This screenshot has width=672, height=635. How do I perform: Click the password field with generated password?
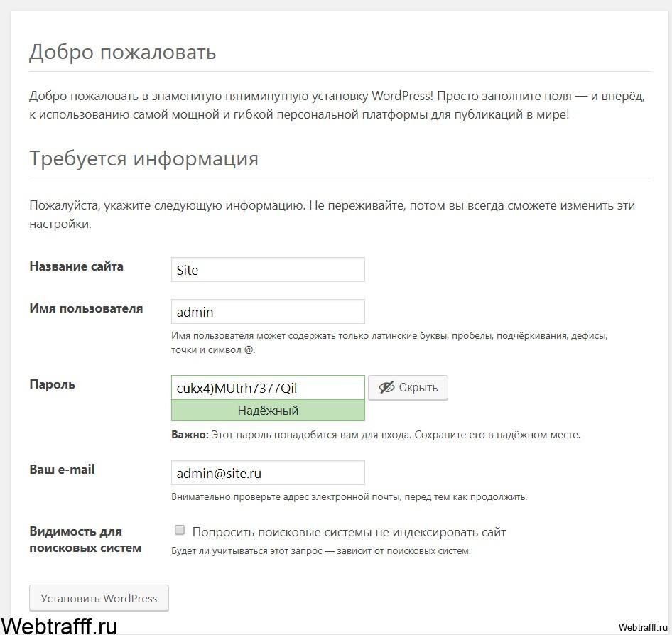click(x=268, y=388)
